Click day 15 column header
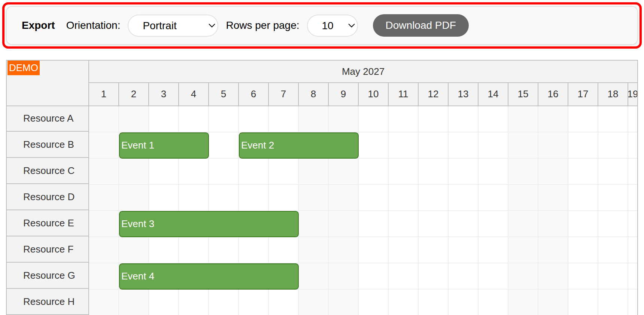The height and width of the screenshot is (315, 644). (523, 94)
